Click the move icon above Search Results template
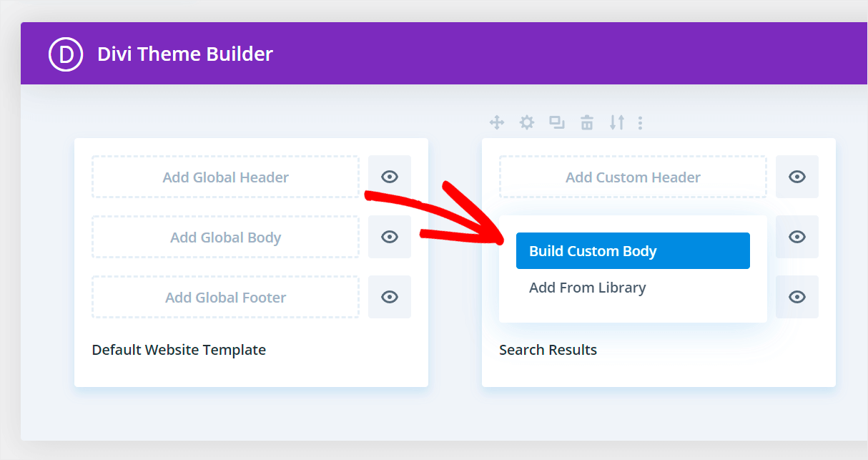Image resolution: width=868 pixels, height=460 pixels. click(497, 122)
